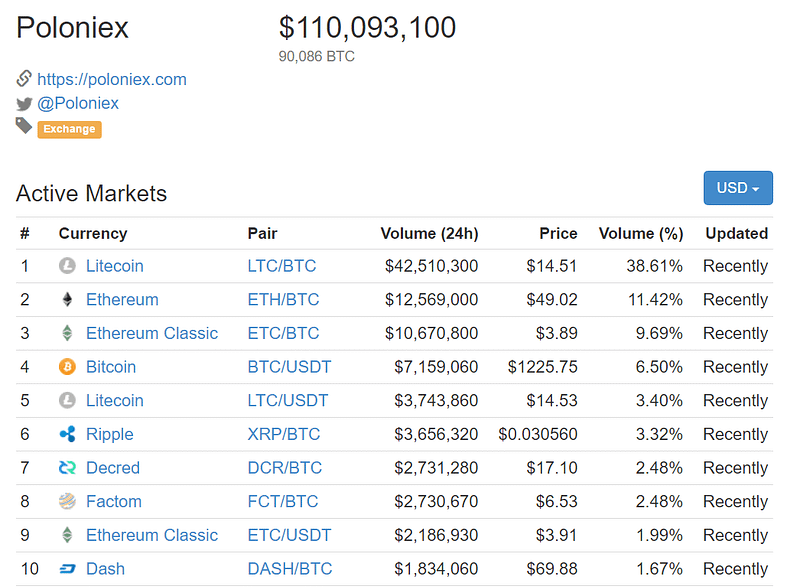This screenshot has height=587, width=800.
Task: Click the Ripple logo icon
Action: 67,434
